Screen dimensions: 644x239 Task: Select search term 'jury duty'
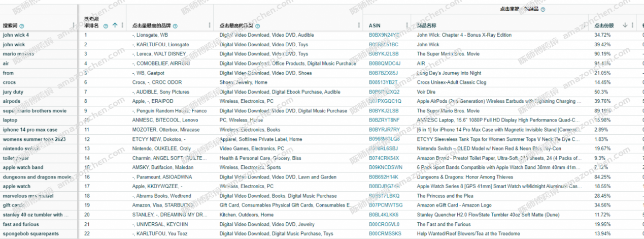(x=13, y=92)
